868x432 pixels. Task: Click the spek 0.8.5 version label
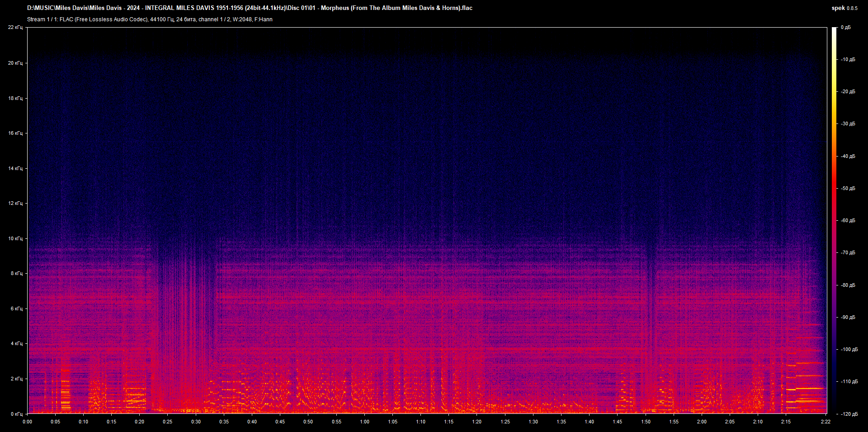pyautogui.click(x=844, y=8)
